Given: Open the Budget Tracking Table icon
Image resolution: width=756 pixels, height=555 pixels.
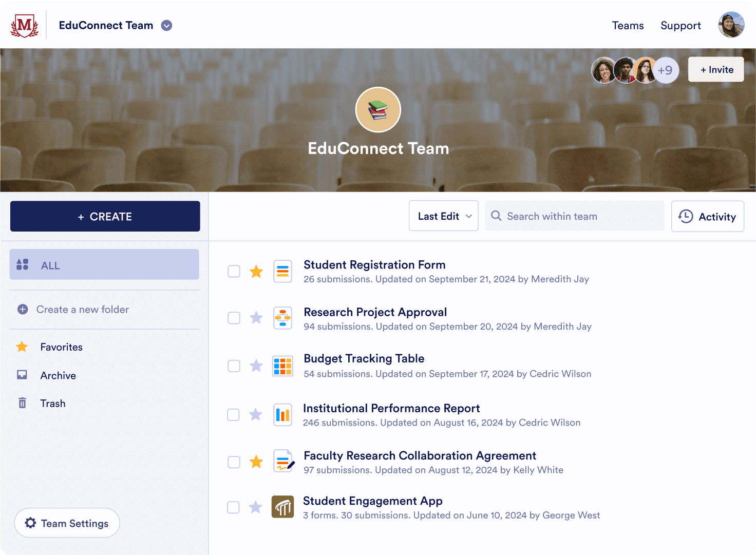Looking at the screenshot, I should pyautogui.click(x=283, y=366).
